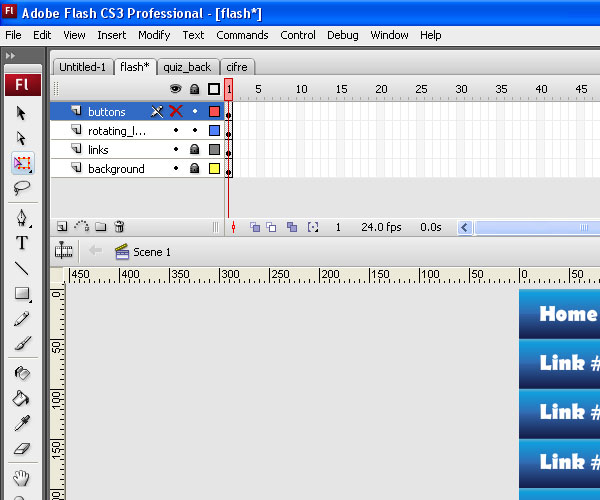The image size is (600, 500).
Task: Click timeline scrollbar left arrow
Action: pos(465,228)
